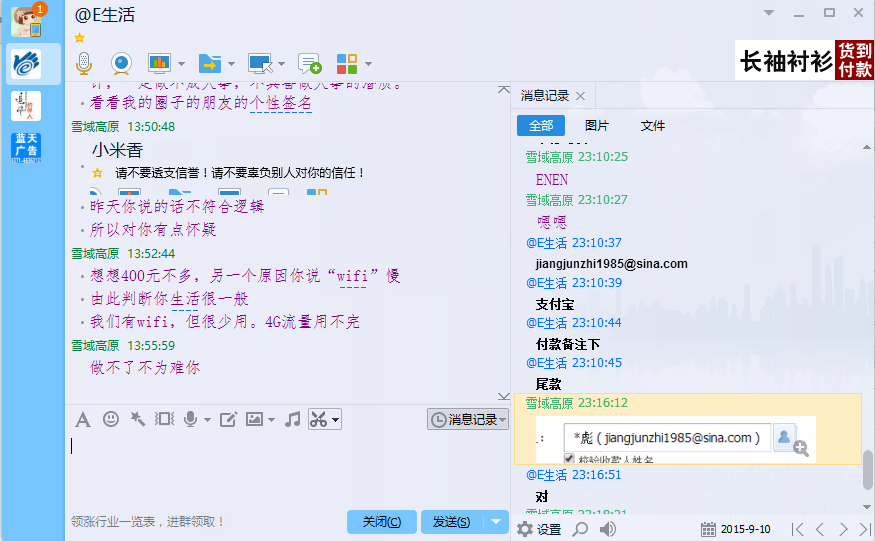
Task: Send a picture with image icon
Action: [x=254, y=419]
